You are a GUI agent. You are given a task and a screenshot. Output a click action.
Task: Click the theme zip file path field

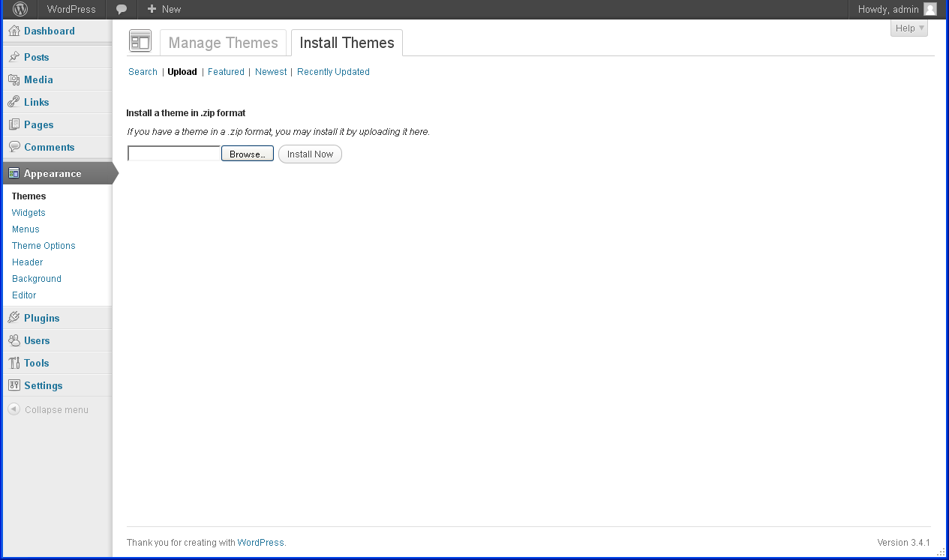click(x=174, y=154)
